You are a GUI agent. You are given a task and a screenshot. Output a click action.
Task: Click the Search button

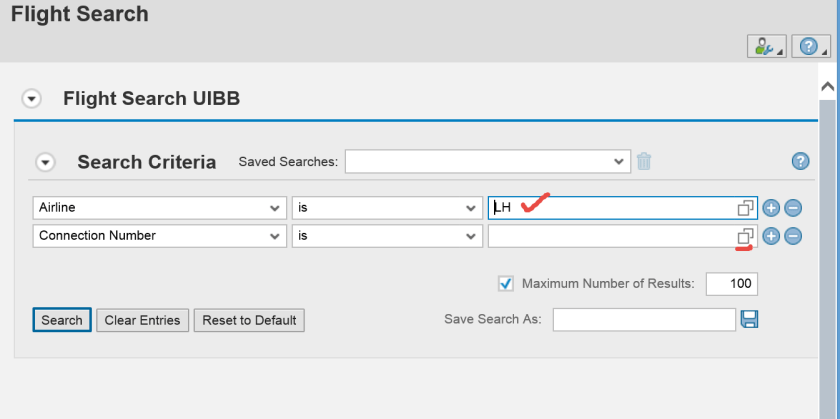pos(62,320)
